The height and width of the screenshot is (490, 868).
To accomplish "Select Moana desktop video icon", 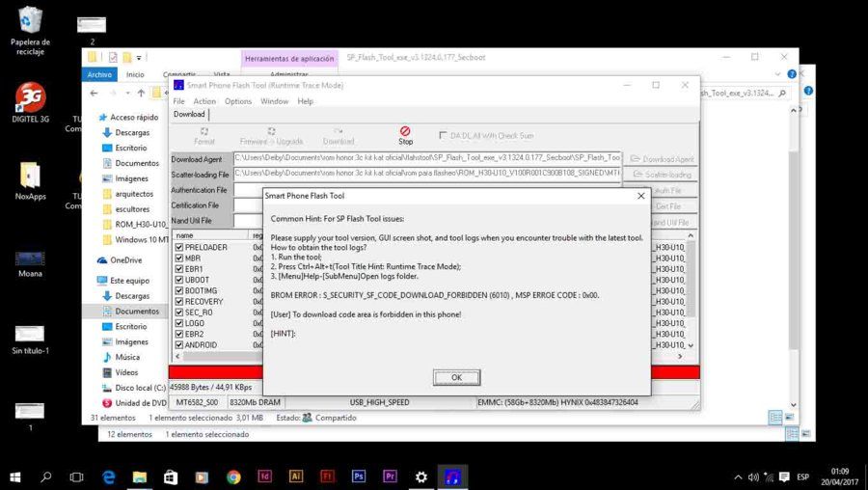I will (x=30, y=264).
